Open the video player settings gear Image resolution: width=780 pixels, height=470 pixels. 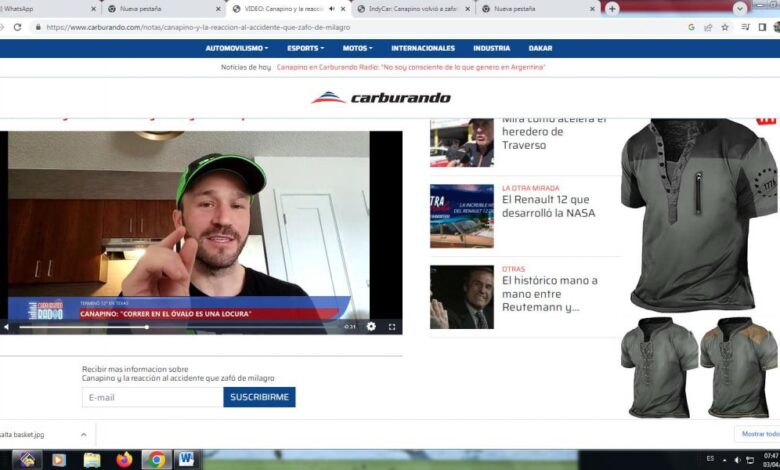371,326
